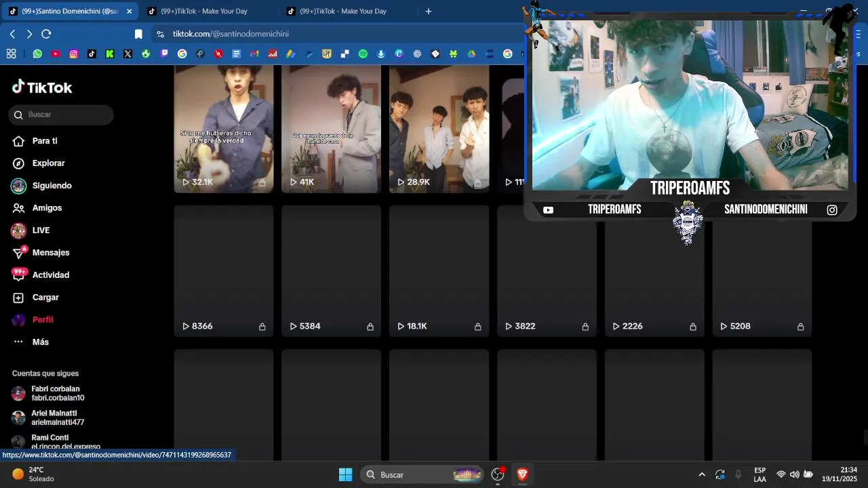The height and width of the screenshot is (488, 868).
Task: Click the bookmark icon beside address bar
Action: pyautogui.click(x=138, y=34)
